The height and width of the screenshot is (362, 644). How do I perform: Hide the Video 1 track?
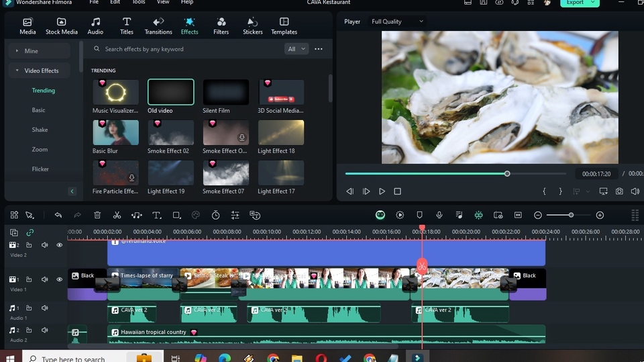coord(60,279)
